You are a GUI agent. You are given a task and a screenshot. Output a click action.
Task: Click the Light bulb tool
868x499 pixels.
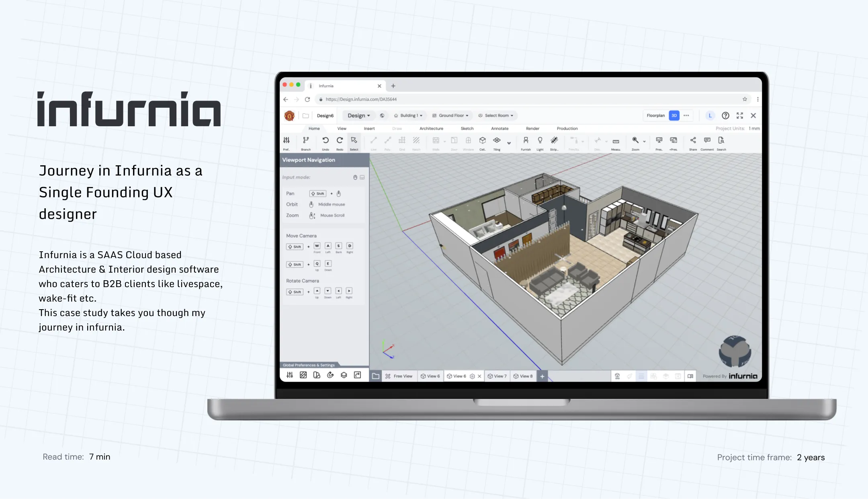coord(540,143)
